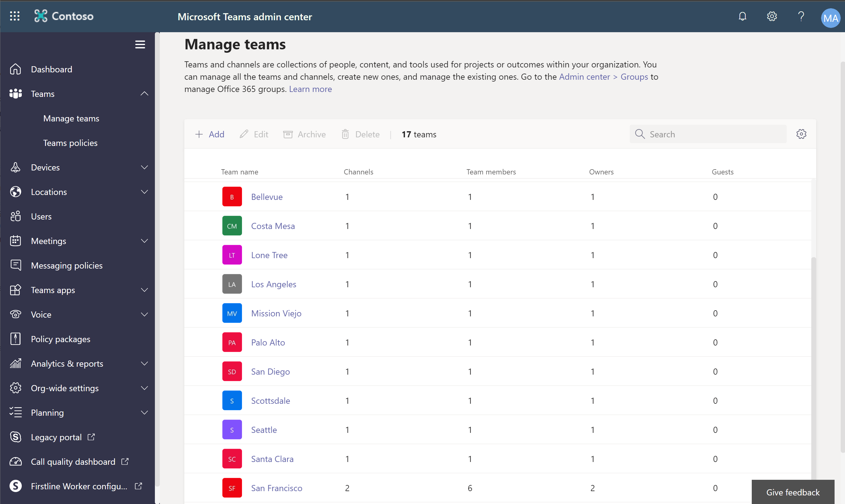Select the Manage teams tab
This screenshot has height=504, width=845.
click(x=71, y=118)
